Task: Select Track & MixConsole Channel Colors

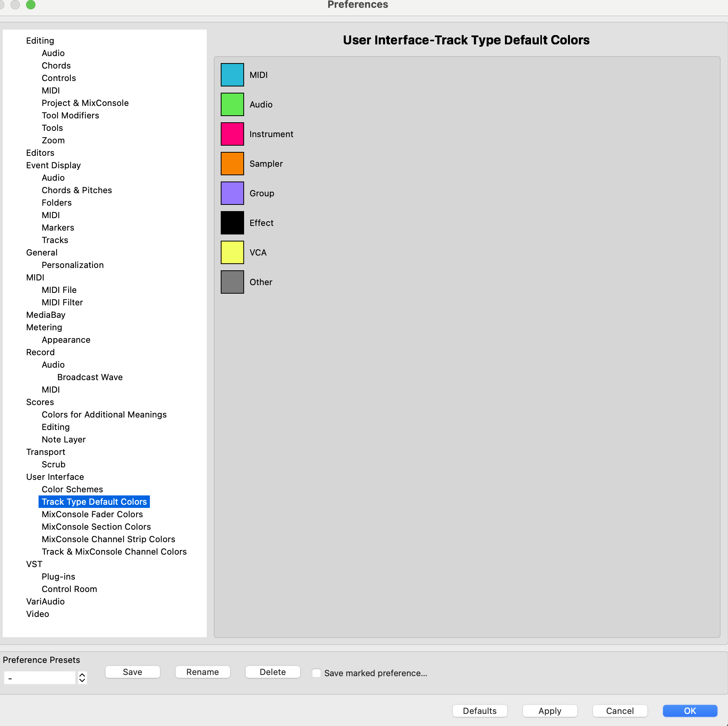Action: point(114,552)
